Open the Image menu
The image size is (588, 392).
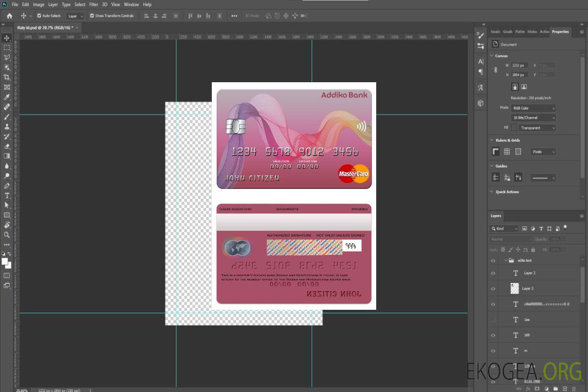pos(39,4)
